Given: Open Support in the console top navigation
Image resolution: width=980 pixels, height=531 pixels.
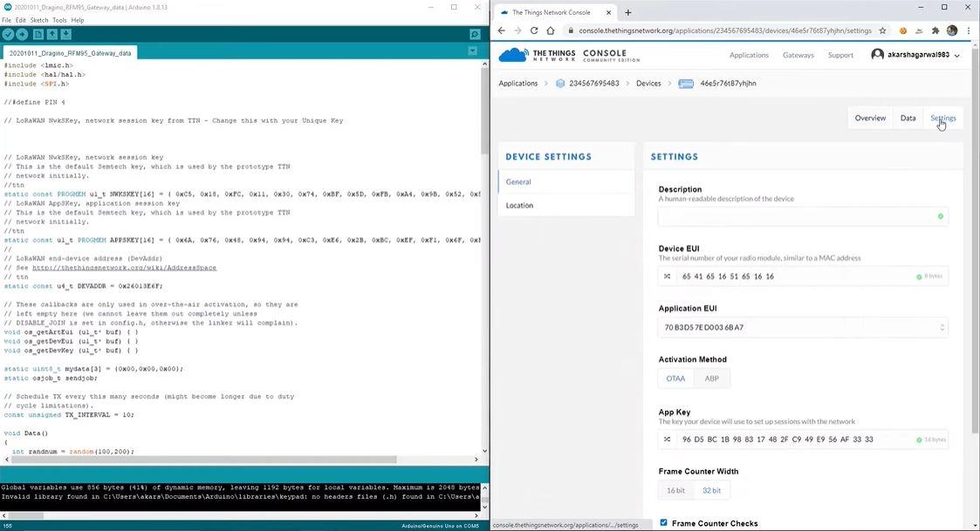Looking at the screenshot, I should (840, 55).
